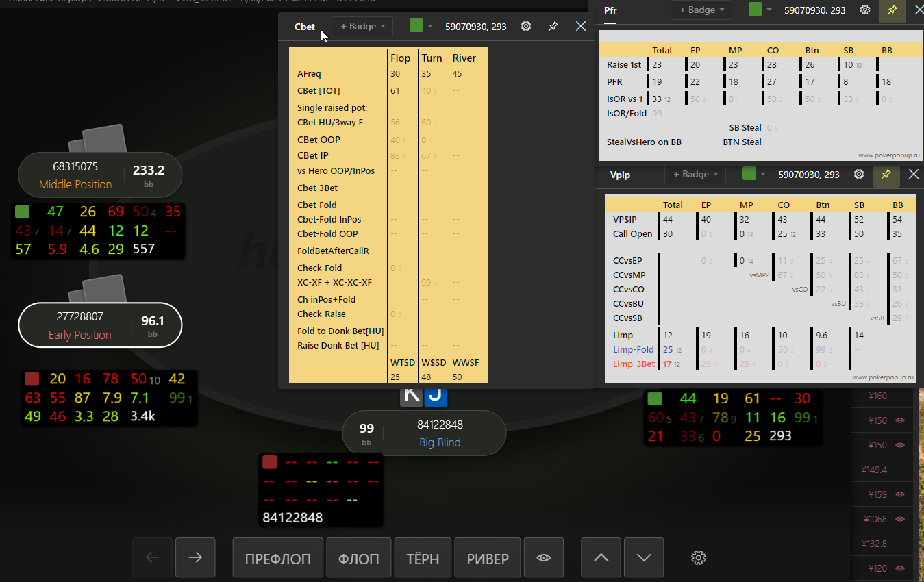Click CBet [TOT] row in Cbet popup

pos(388,91)
